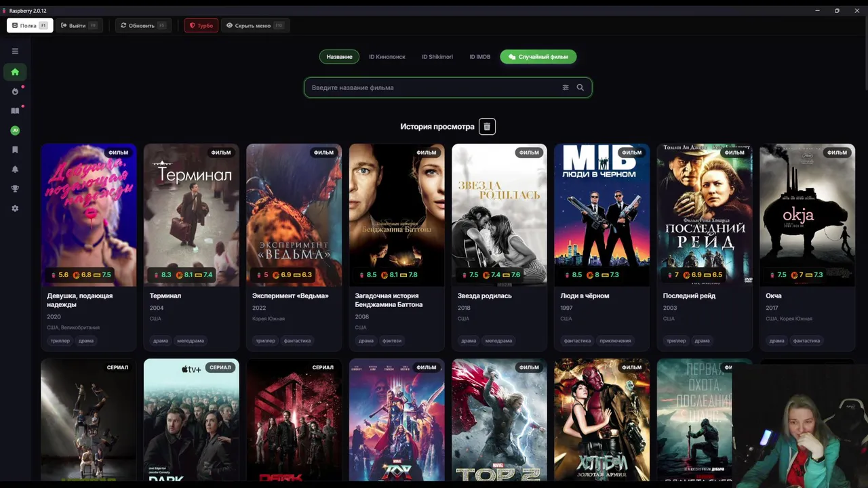This screenshot has width=868, height=488.
Task: Toggle the Турбо mode button
Action: pyautogui.click(x=201, y=26)
